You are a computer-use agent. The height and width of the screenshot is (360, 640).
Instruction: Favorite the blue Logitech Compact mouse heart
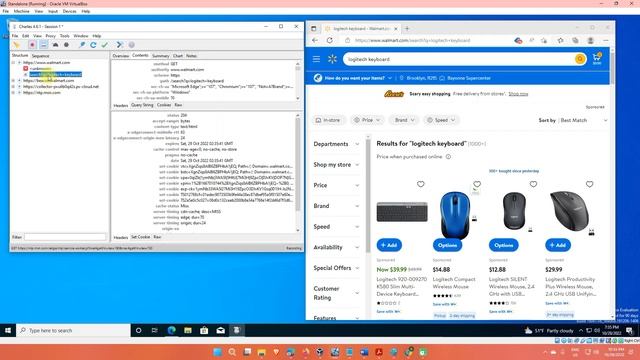[477, 184]
